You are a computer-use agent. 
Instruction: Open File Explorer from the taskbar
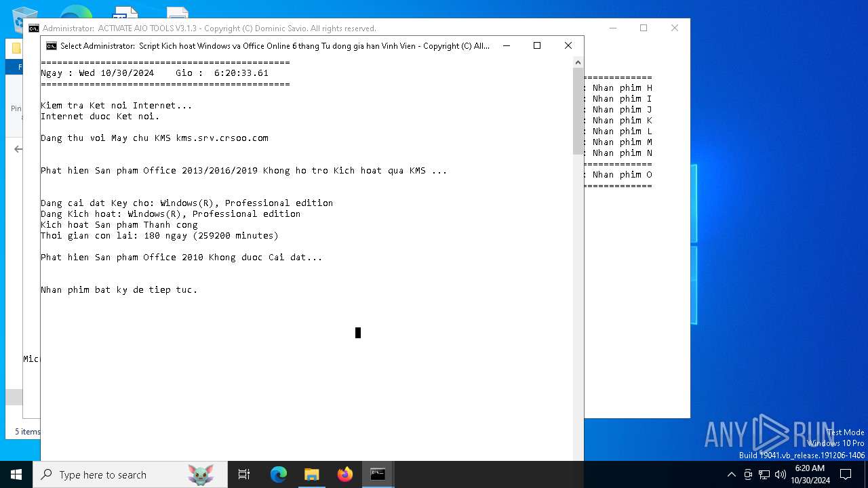(x=312, y=474)
